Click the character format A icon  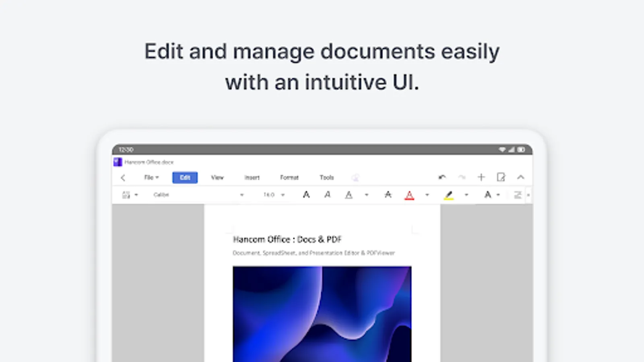click(x=488, y=195)
